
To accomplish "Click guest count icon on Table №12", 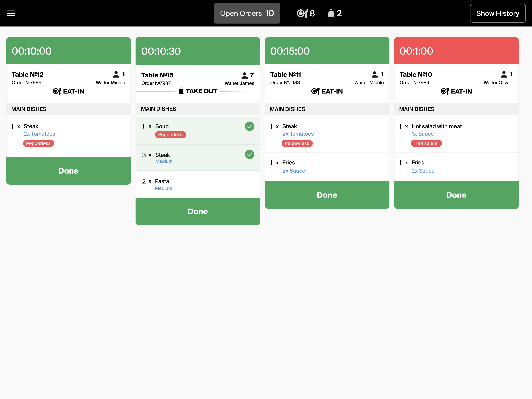I will (116, 74).
